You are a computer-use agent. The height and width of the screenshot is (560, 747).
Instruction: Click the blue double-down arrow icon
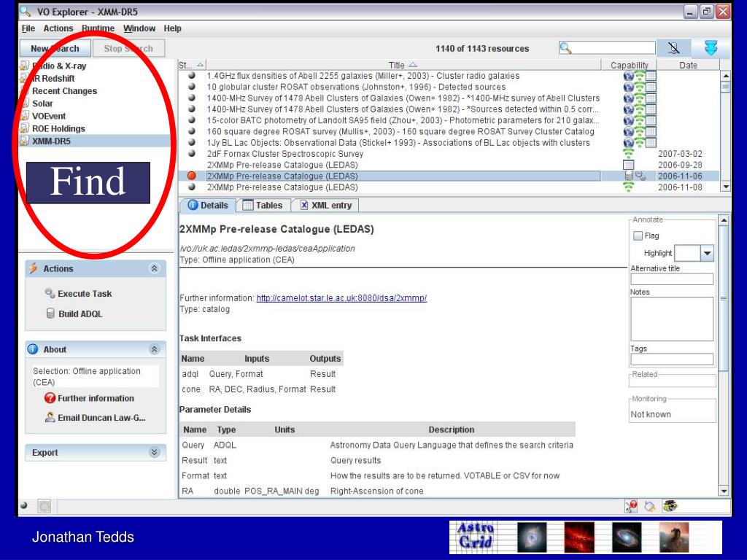click(x=711, y=48)
